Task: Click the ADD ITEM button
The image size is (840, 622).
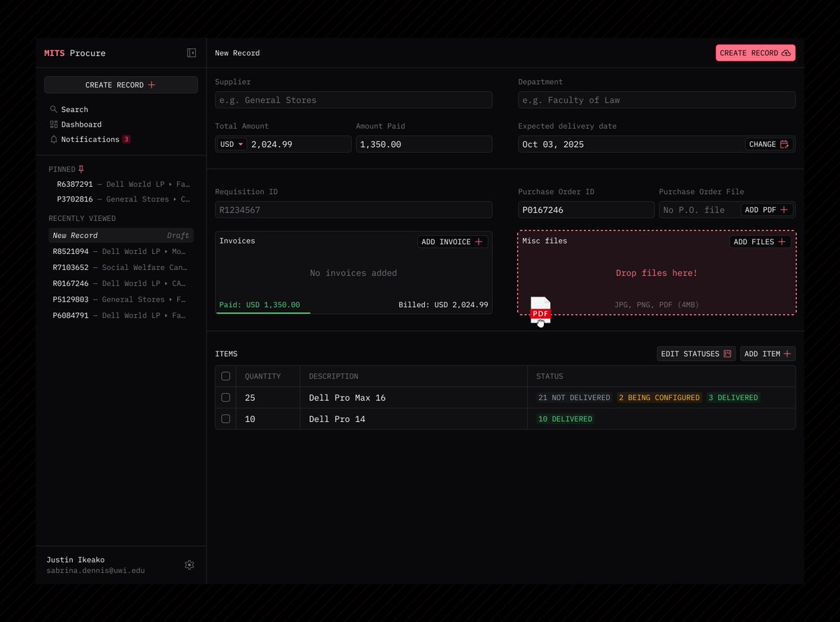Action: 767,354
